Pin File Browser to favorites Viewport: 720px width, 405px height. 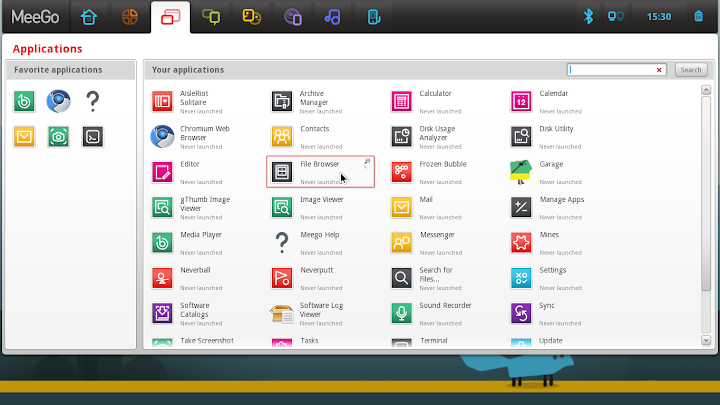pos(367,162)
